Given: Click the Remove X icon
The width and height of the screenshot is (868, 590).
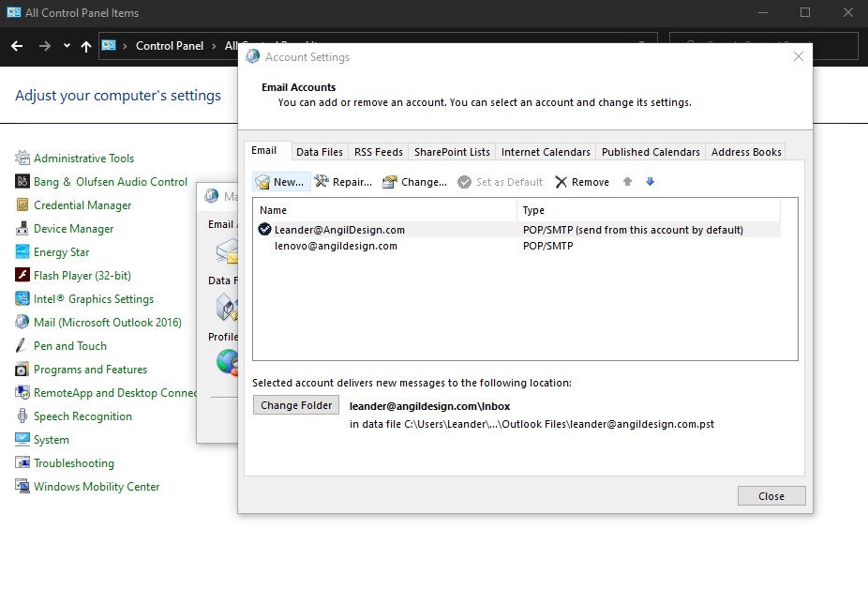Looking at the screenshot, I should click(x=561, y=182).
